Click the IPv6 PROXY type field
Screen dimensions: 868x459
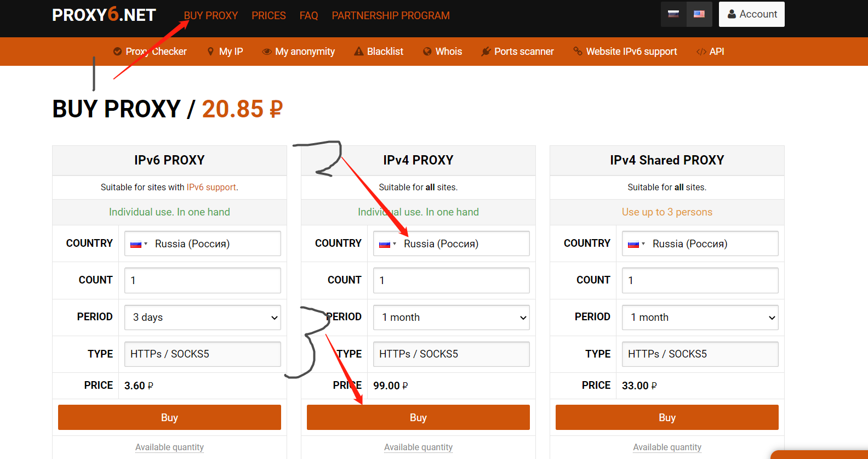click(x=203, y=354)
